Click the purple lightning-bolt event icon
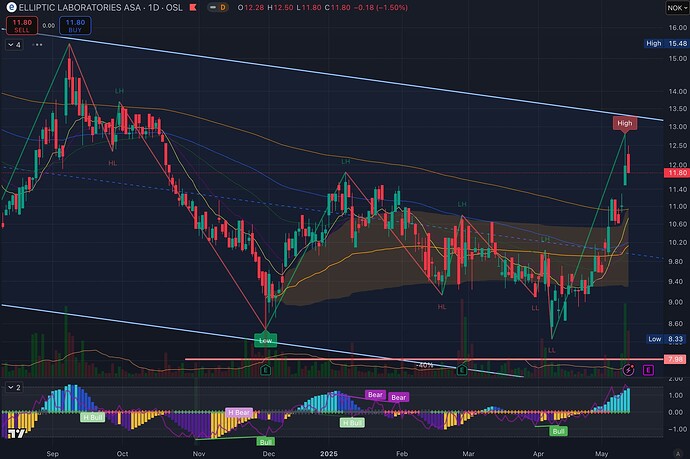Viewport: 690px width, 459px height. tap(628, 370)
